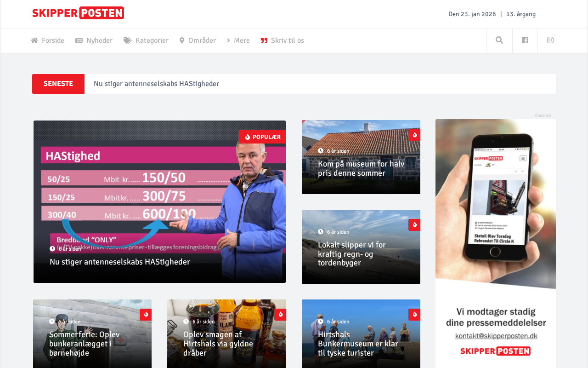Open 'Lokalt slipper vi for kraftig regn- og tordenbyger'
Screen dimensions: 588x368
coord(352,254)
